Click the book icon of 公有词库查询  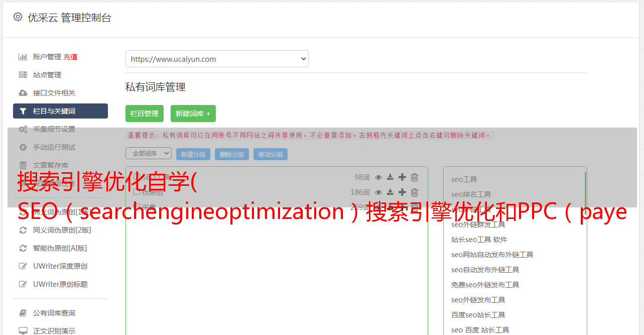pos(23,313)
